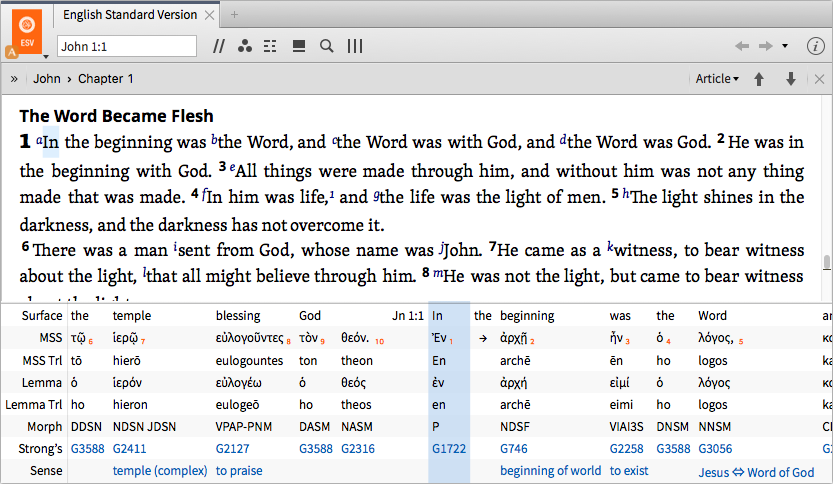This screenshot has height=484, width=833.
Task: Toggle the inline reverse interlinear pane icon
Action: pos(299,46)
